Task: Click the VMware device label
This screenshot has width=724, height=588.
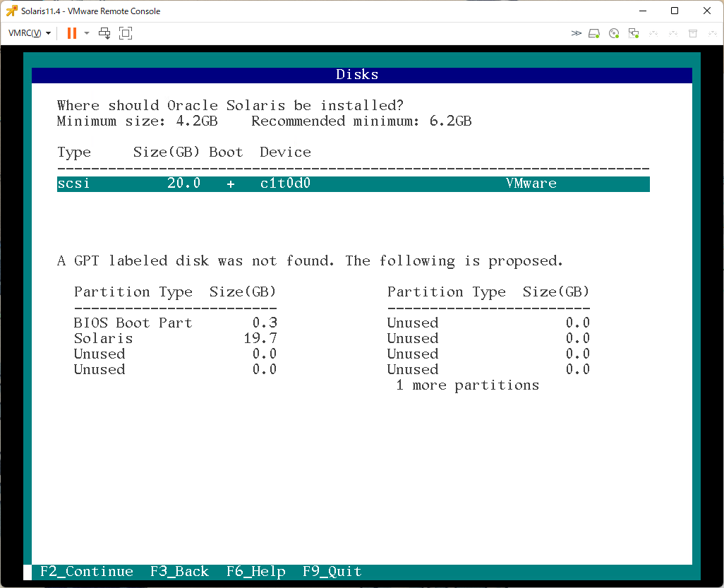Action: [531, 184]
